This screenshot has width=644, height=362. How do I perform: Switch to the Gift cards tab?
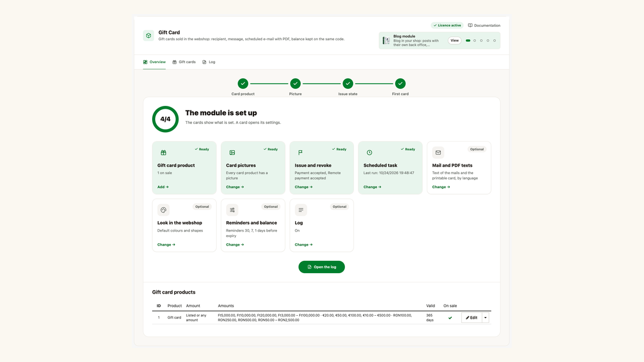(184, 62)
